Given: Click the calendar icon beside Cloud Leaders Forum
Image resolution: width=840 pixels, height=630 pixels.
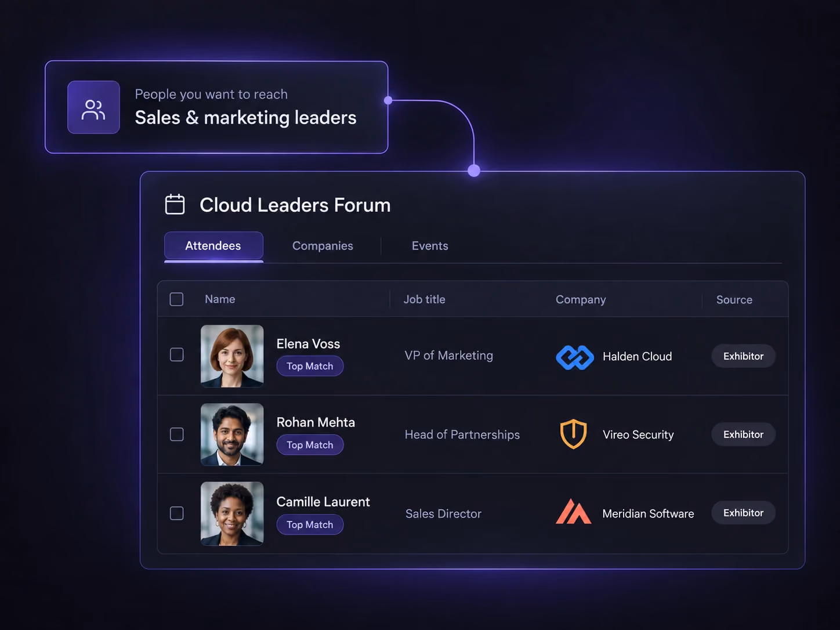Looking at the screenshot, I should 175,204.
